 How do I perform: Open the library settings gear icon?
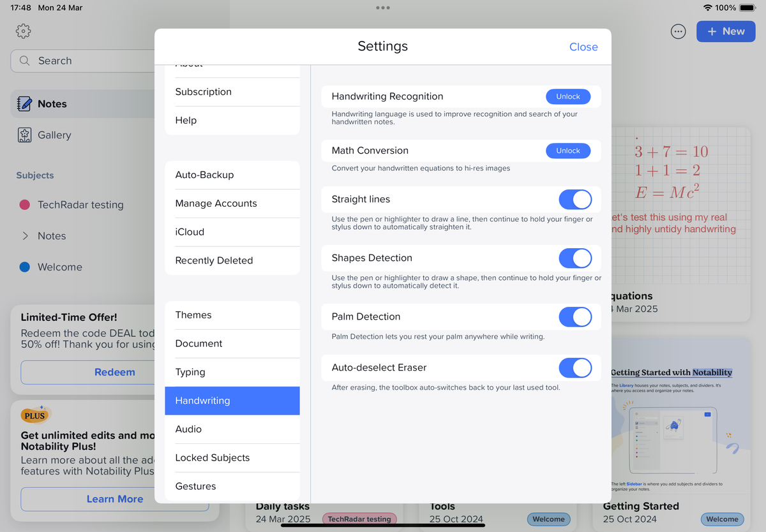click(x=23, y=31)
